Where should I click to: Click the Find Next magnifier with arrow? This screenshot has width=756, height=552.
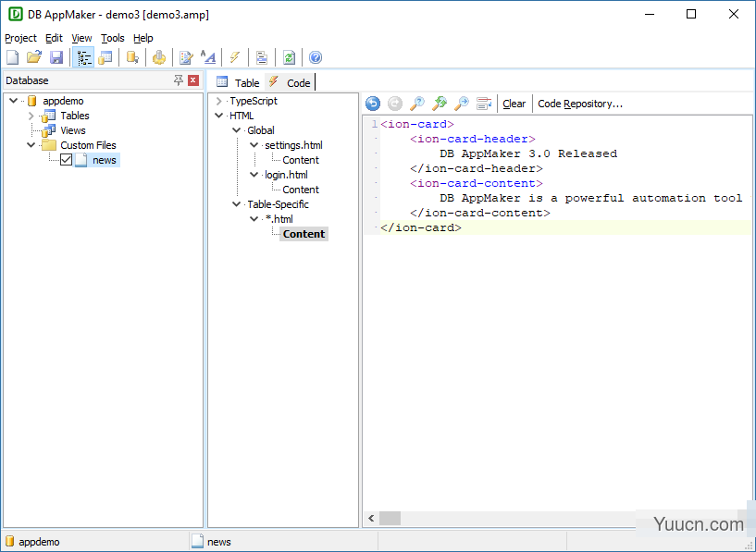tap(462, 104)
